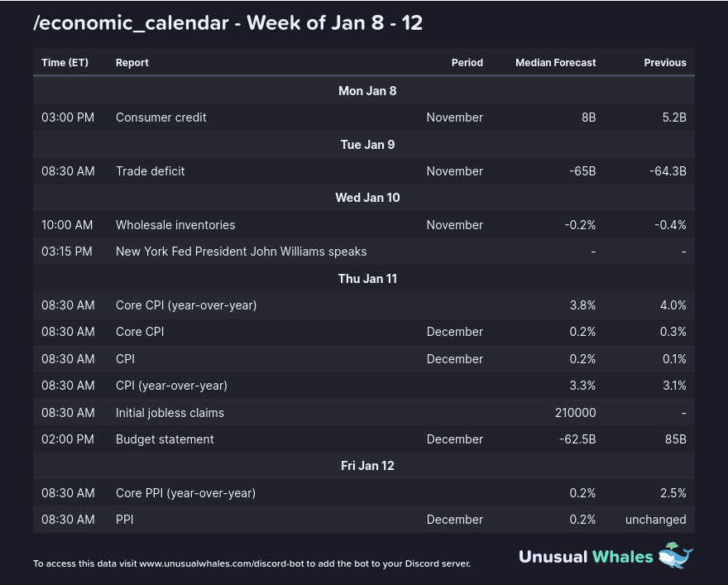
Task: Select the Period column header
Action: pos(467,63)
